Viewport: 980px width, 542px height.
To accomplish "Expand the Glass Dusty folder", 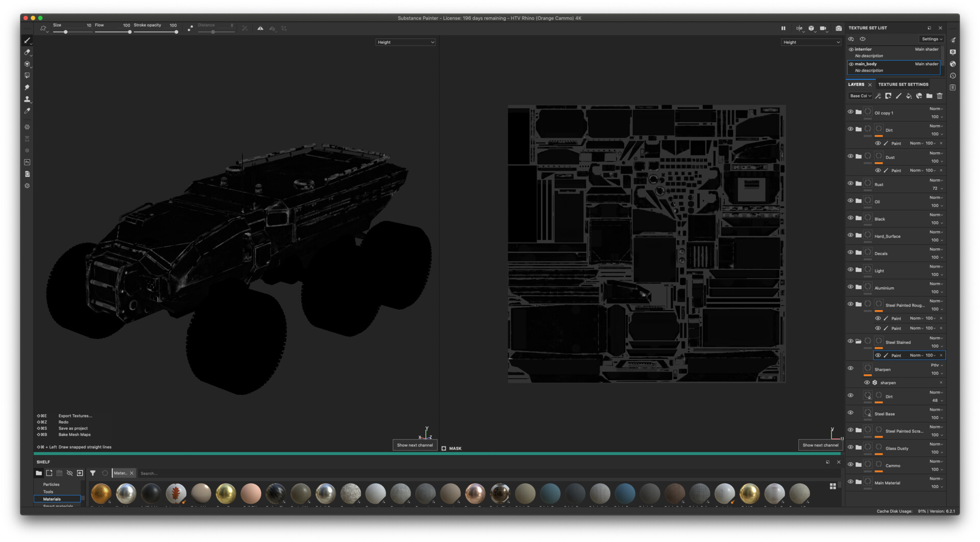I will (859, 447).
